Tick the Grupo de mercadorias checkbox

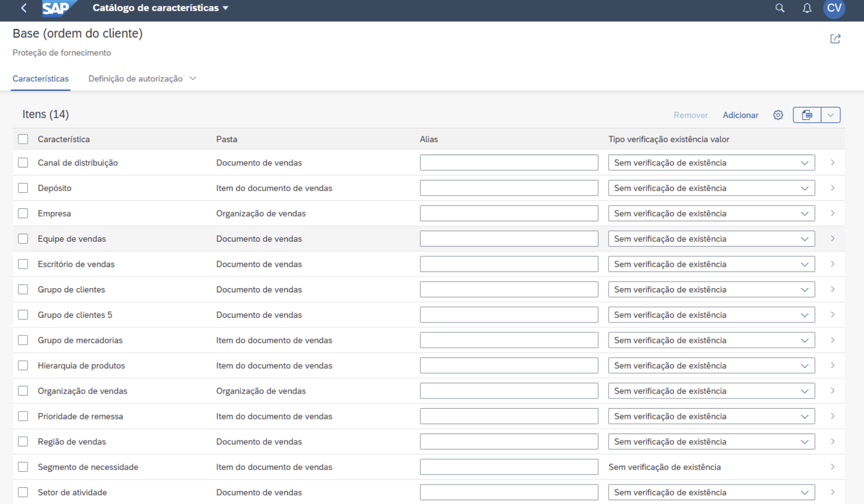pyautogui.click(x=23, y=340)
